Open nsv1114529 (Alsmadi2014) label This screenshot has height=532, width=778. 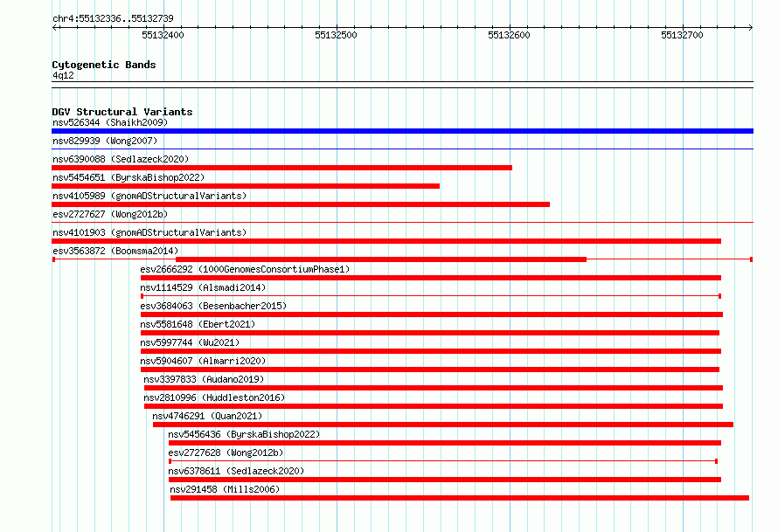203,287
